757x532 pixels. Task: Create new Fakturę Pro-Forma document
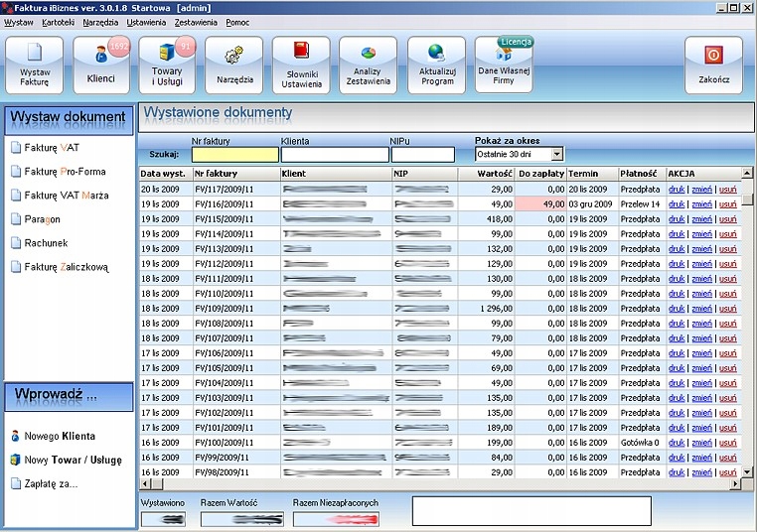click(65, 172)
